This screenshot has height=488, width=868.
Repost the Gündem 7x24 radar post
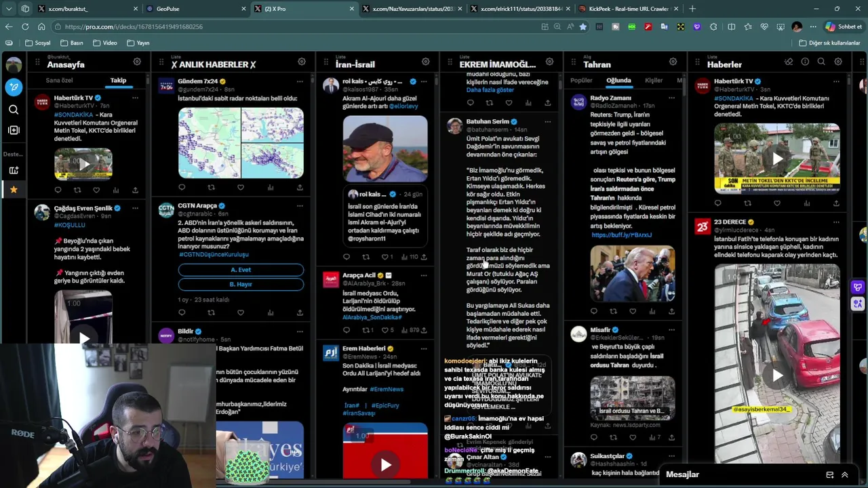pyautogui.click(x=211, y=187)
